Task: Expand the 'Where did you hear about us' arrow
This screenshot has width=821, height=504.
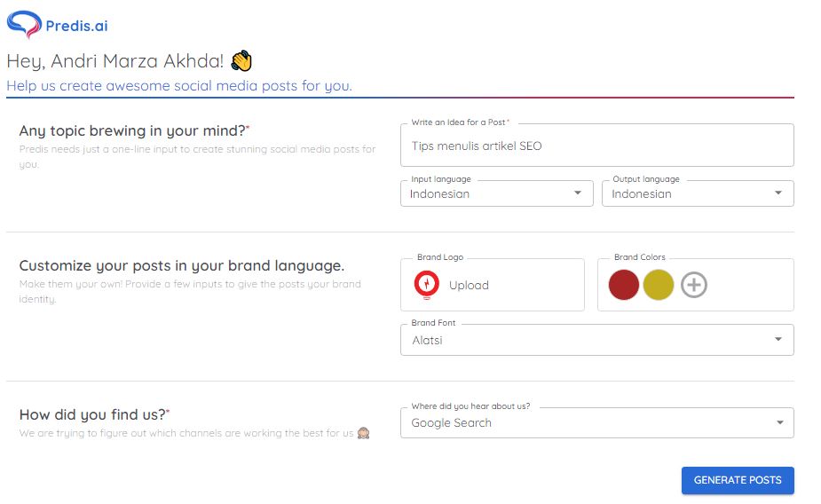Action: coord(778,423)
